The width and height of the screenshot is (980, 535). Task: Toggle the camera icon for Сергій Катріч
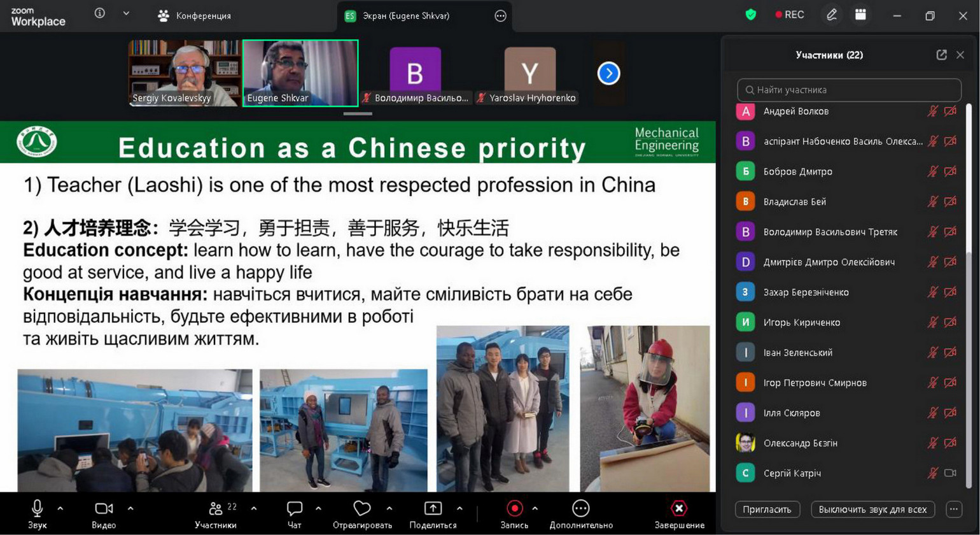point(950,473)
